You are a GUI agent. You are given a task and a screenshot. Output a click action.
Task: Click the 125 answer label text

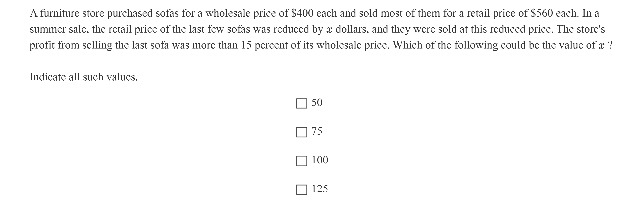[320, 189]
